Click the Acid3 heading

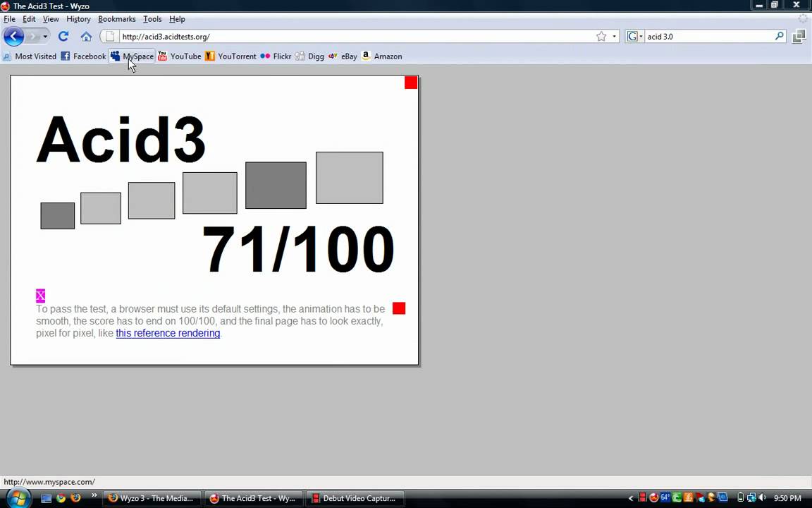click(121, 140)
